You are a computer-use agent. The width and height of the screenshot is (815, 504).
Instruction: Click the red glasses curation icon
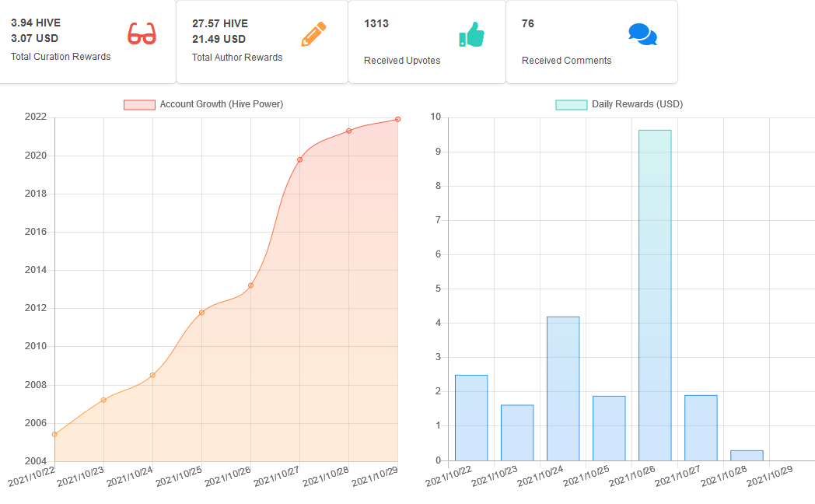tap(142, 33)
